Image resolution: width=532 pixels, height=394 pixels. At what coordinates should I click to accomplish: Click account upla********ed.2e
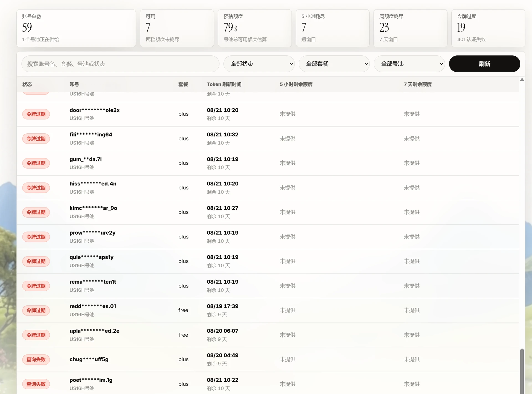[94, 331]
